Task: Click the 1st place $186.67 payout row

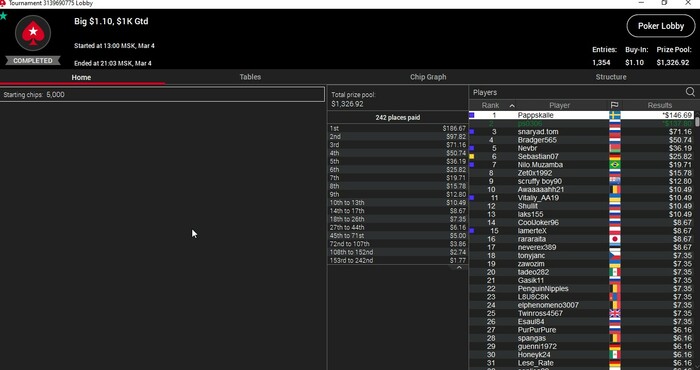Action: coord(397,129)
